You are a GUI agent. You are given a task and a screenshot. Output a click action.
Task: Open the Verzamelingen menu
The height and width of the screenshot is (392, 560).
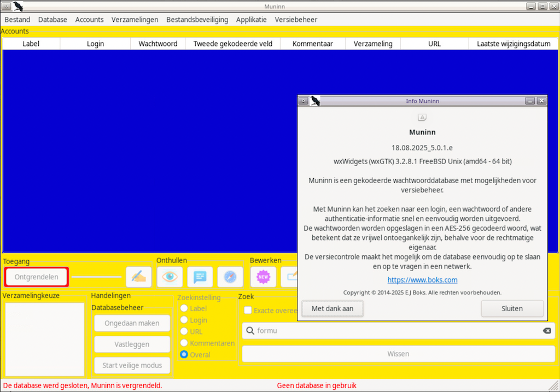(x=135, y=20)
